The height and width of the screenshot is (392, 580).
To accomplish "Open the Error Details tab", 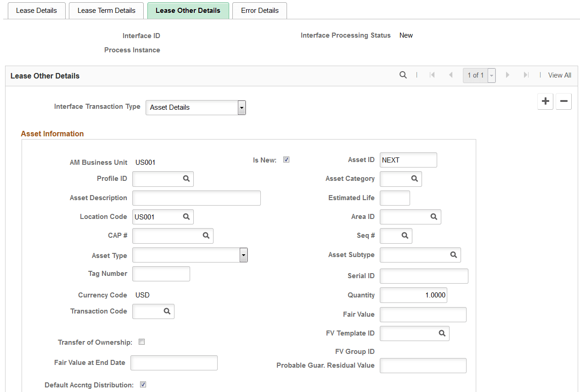I will [259, 10].
